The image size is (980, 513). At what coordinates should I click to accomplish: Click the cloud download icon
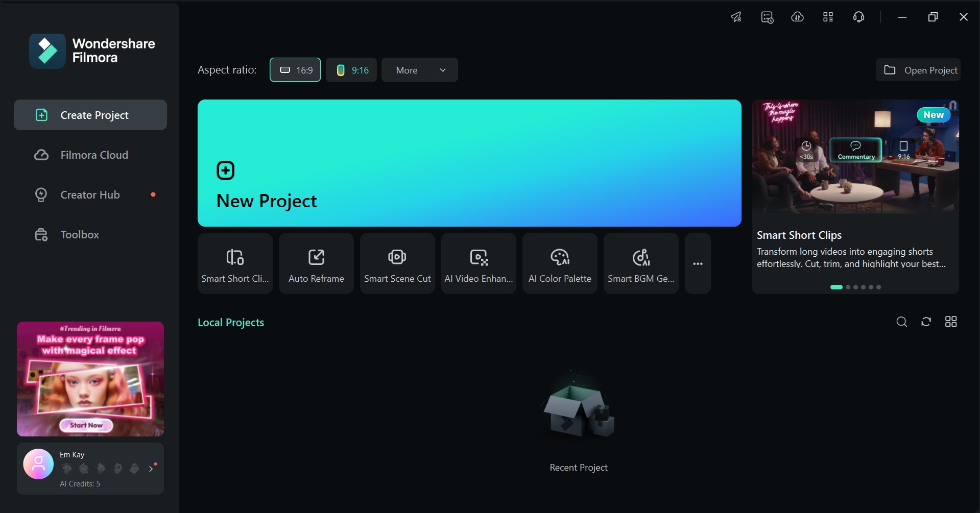pos(798,17)
